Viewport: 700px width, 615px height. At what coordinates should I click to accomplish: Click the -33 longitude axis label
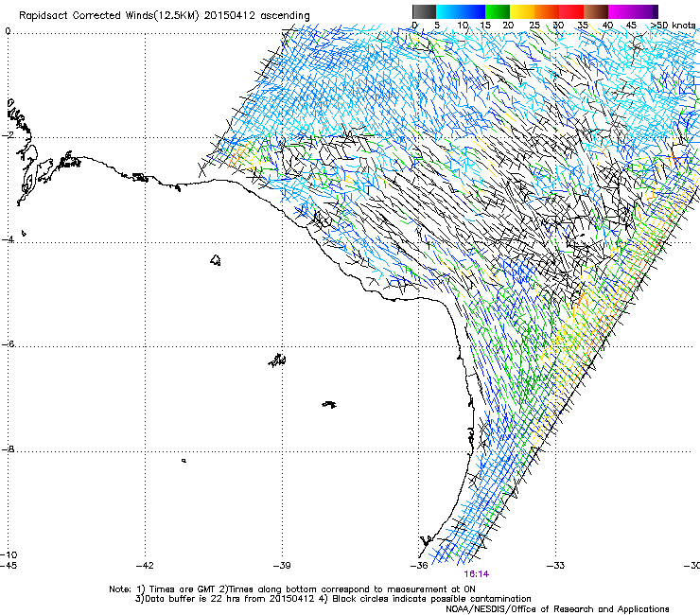pos(556,566)
